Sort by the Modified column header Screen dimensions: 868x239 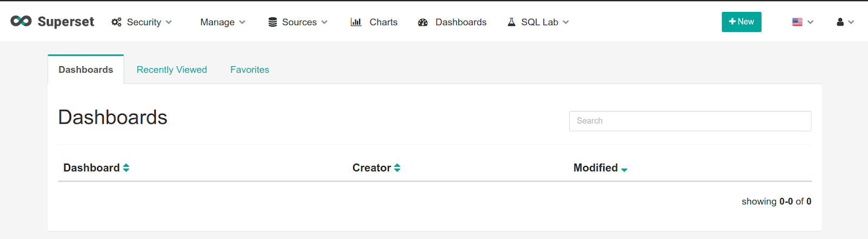tap(596, 168)
